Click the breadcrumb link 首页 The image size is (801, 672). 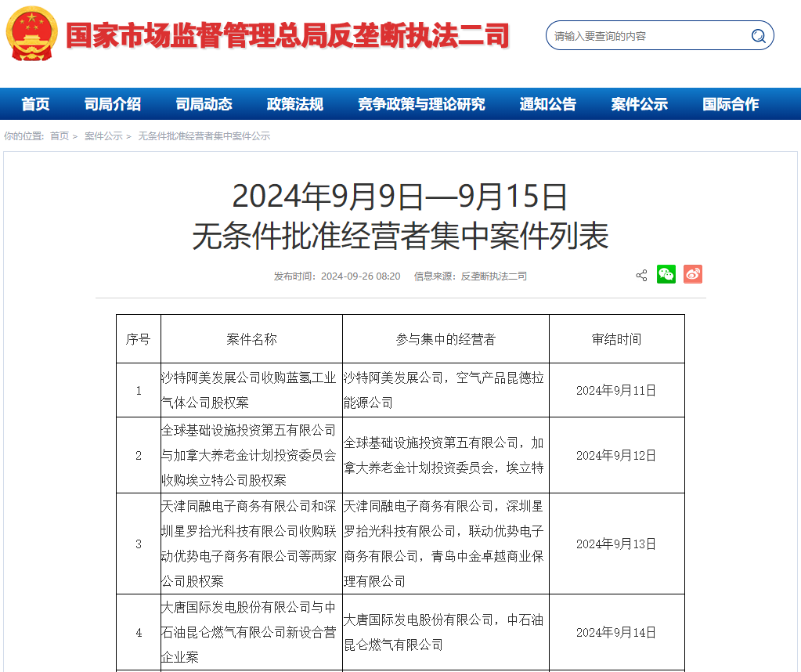point(60,136)
